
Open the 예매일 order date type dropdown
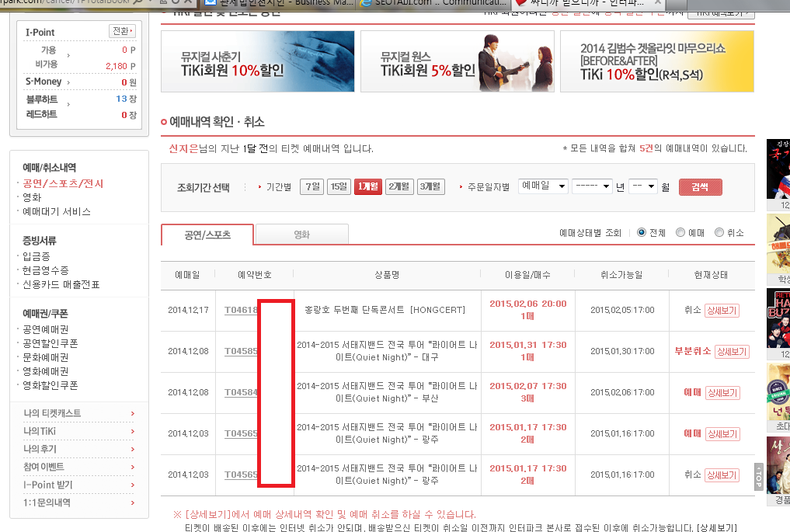pyautogui.click(x=541, y=186)
